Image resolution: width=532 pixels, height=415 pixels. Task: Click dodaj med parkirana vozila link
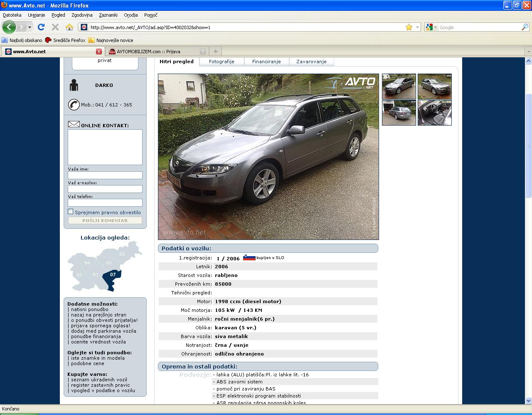[x=103, y=331]
